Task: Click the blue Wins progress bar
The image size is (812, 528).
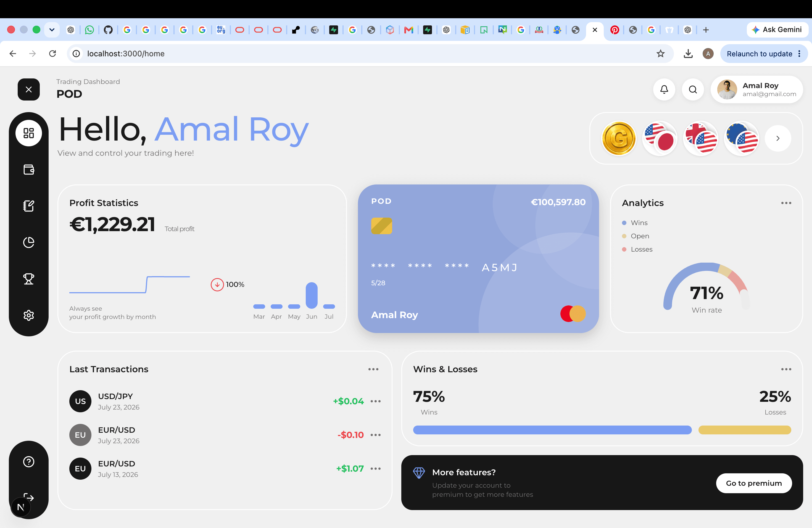Action: pos(552,430)
